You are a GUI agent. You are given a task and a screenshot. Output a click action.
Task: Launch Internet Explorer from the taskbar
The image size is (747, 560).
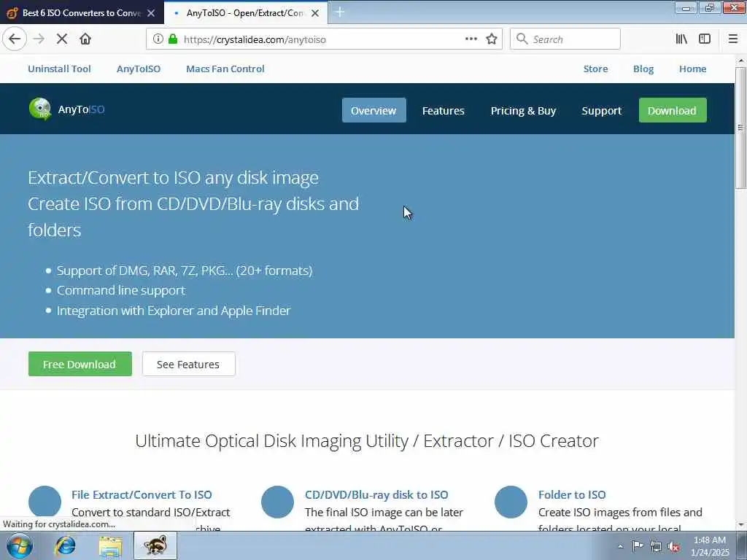[x=65, y=545]
